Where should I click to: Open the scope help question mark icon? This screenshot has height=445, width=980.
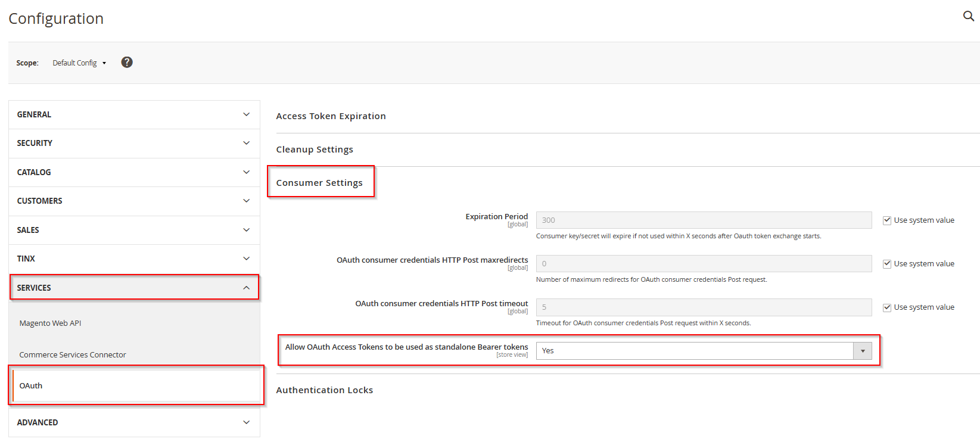coord(127,62)
